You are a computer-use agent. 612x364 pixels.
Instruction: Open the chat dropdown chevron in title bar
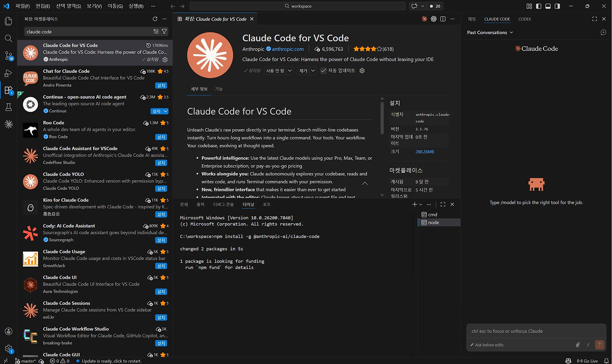pyautogui.click(x=422, y=6)
